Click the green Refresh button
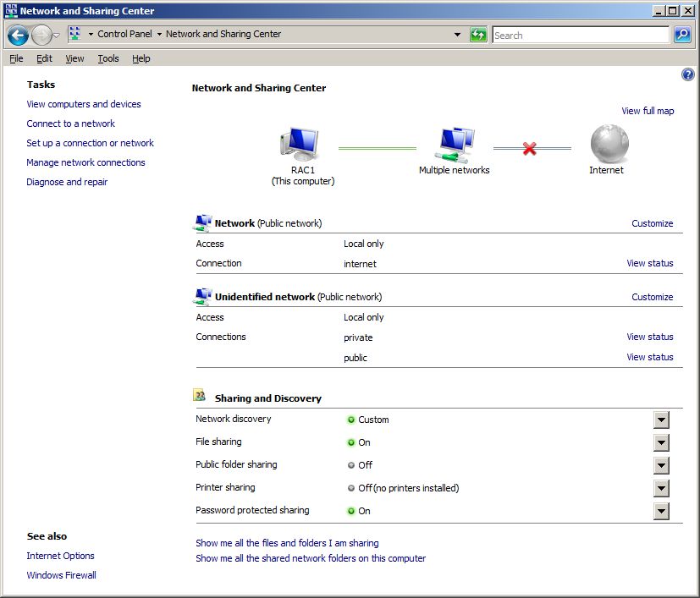Viewport: 700px width, 598px height. point(478,35)
